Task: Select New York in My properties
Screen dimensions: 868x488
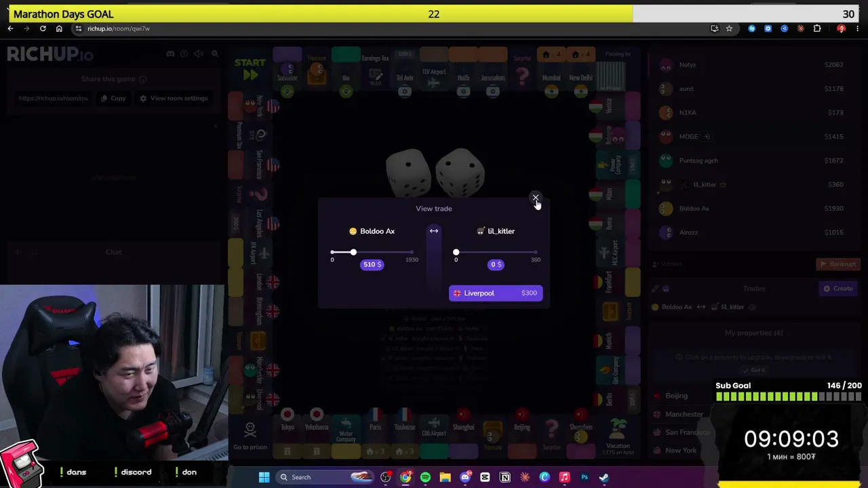Action: [681, 450]
